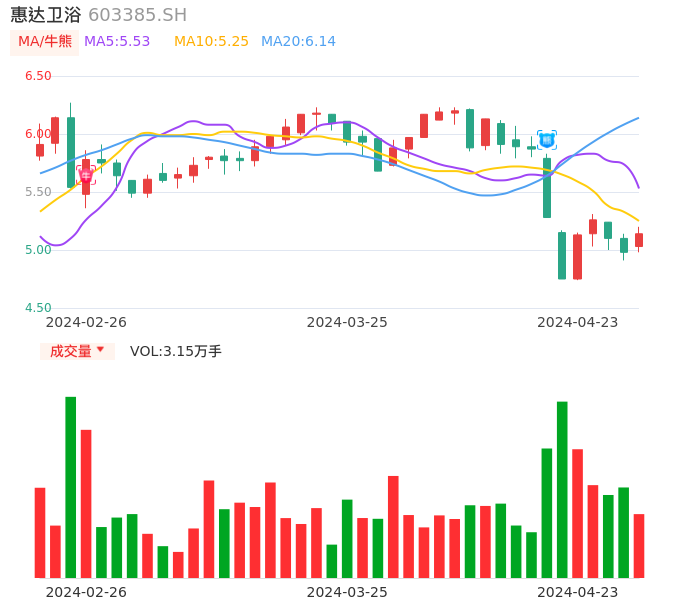
Task: Click the blue MA20:6.14 legend label
Action: click(x=298, y=42)
